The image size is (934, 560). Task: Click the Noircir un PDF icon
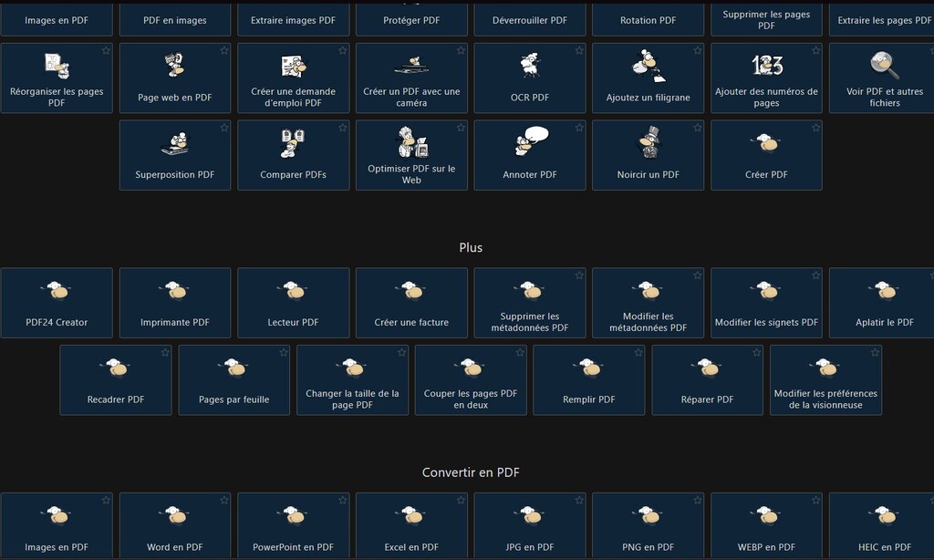point(649,143)
